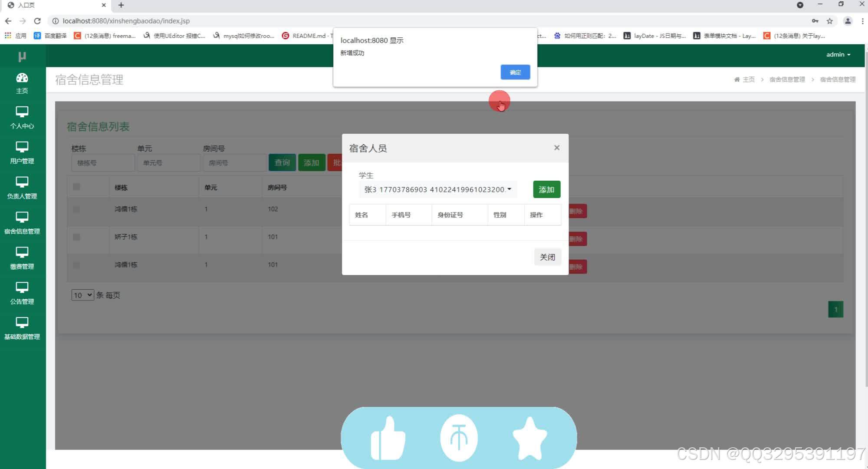Expand the admin user menu
Viewport: 868px width, 469px height.
838,55
